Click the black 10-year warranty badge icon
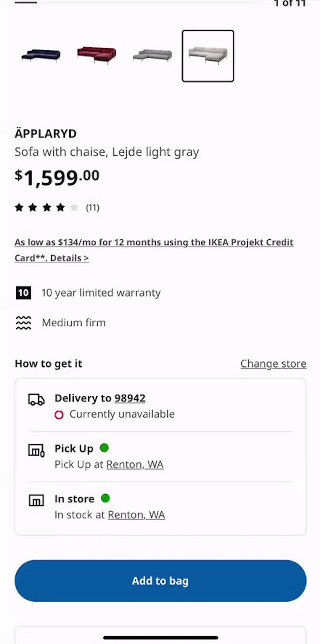This screenshot has width=320, height=644. (23, 293)
